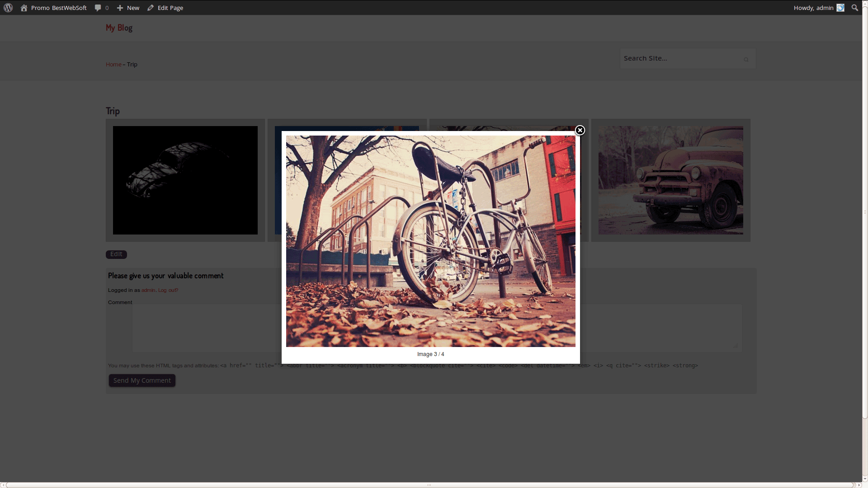The height and width of the screenshot is (488, 868).
Task: Click the scroll right arrow at bottom
Action: point(859,485)
